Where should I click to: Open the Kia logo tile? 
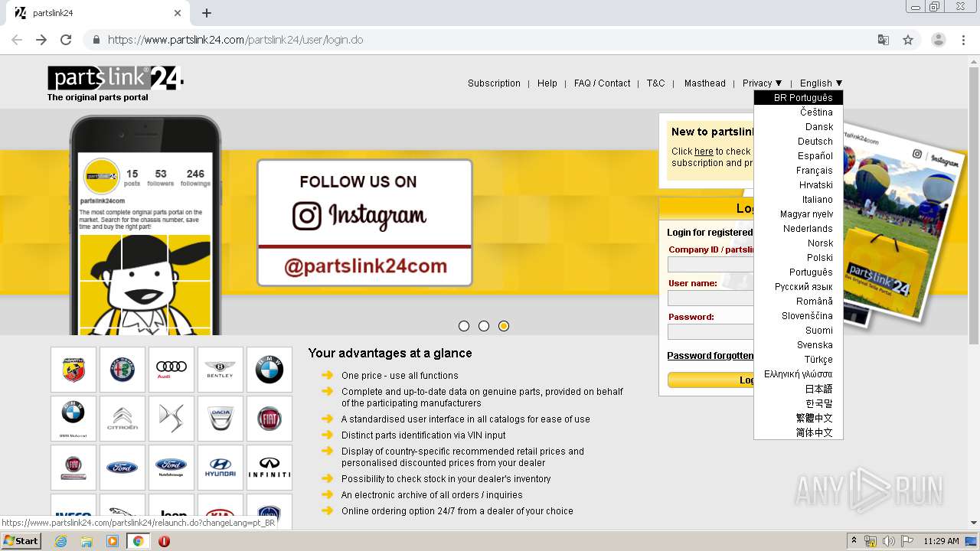click(220, 511)
